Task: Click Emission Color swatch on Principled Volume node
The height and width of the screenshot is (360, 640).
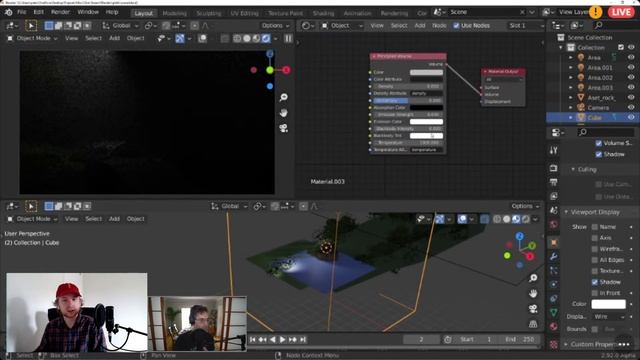Action: pyautogui.click(x=426, y=122)
